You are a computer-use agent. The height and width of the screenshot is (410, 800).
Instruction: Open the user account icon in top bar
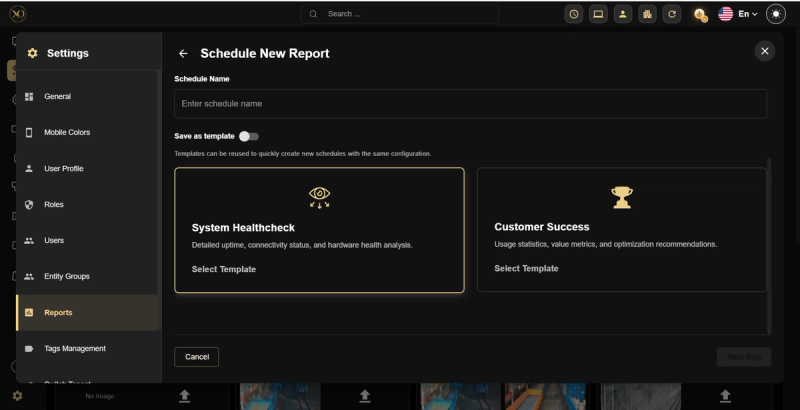[x=622, y=14]
